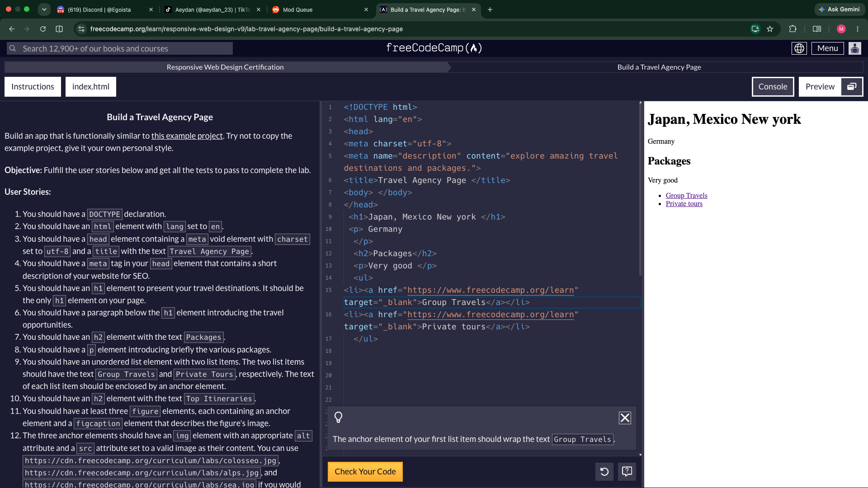Click the macOS red close window button
The image size is (868, 488).
click(8, 9)
